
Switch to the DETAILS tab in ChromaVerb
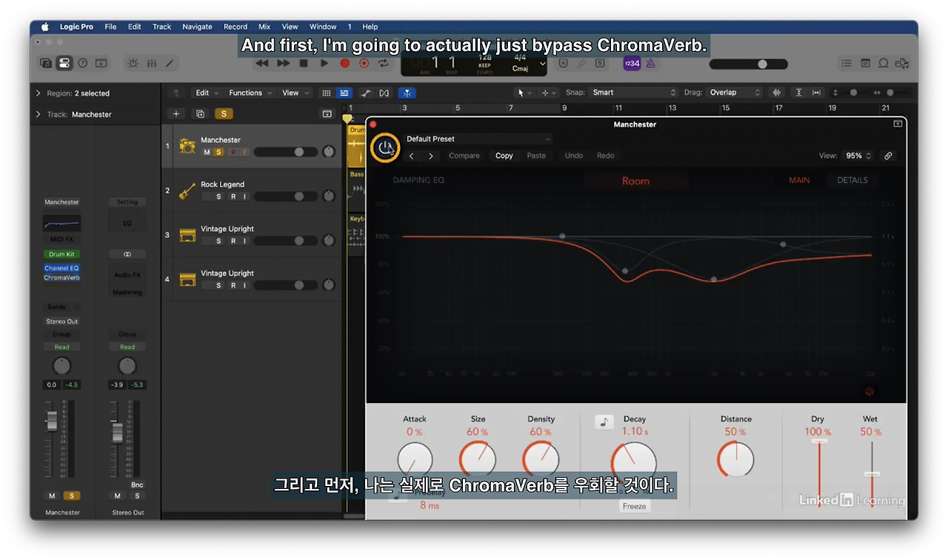pos(852,180)
